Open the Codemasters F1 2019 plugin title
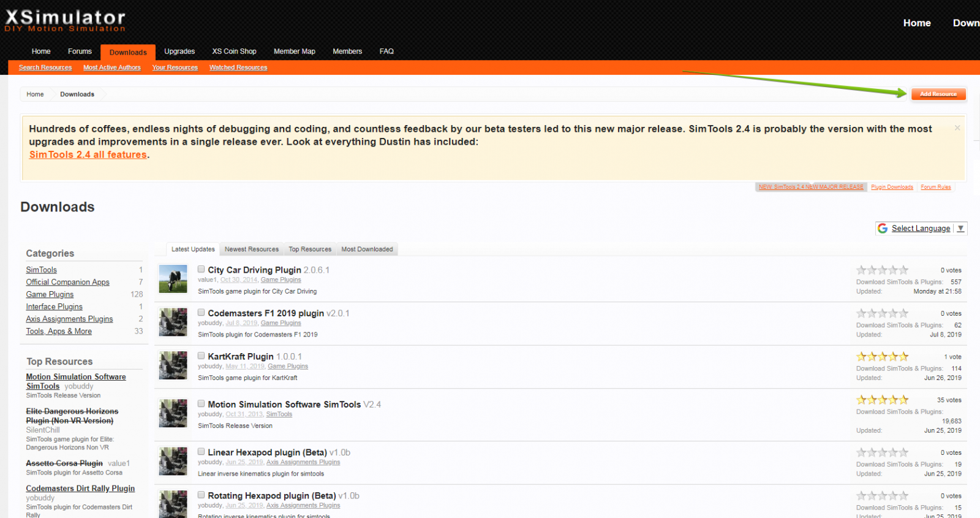The width and height of the screenshot is (980, 518). point(266,313)
